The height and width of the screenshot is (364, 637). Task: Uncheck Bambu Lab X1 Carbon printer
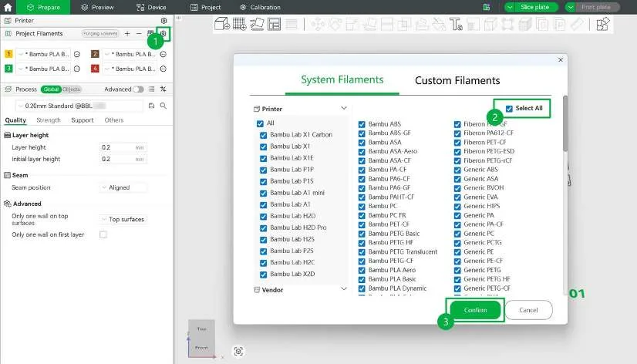coord(263,135)
